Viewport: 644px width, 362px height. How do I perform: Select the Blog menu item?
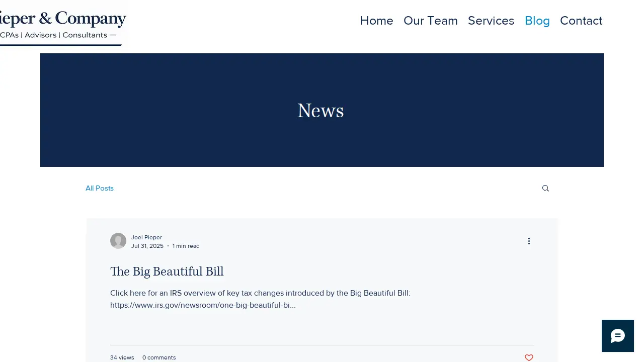pos(537,21)
